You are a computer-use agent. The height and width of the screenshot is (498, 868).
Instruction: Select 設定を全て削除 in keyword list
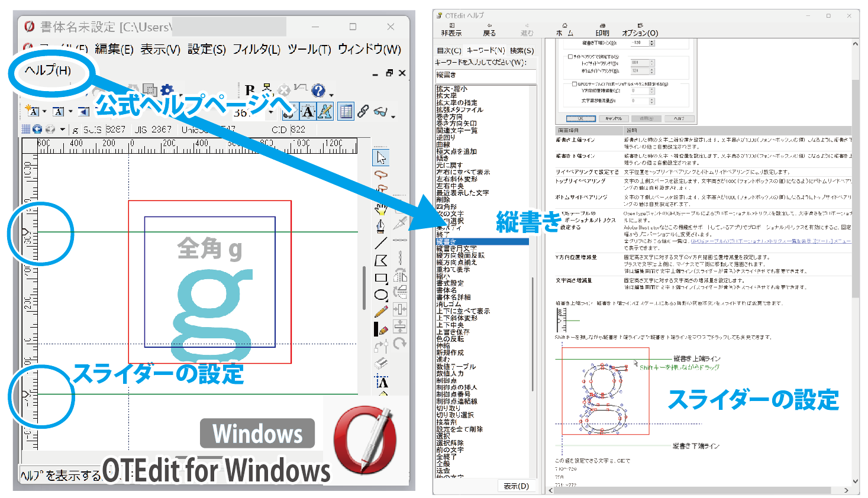point(460,429)
